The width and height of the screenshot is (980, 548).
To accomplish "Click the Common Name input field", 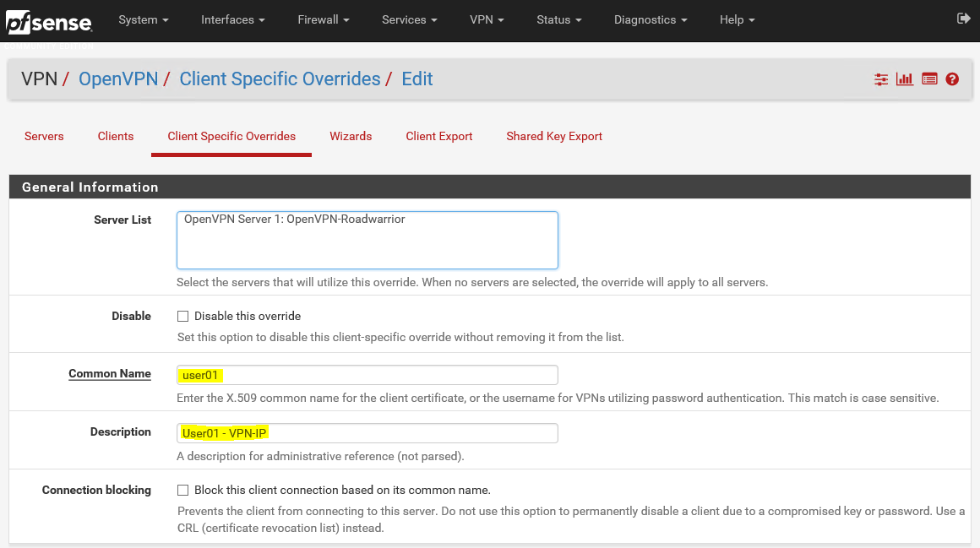I will point(367,375).
